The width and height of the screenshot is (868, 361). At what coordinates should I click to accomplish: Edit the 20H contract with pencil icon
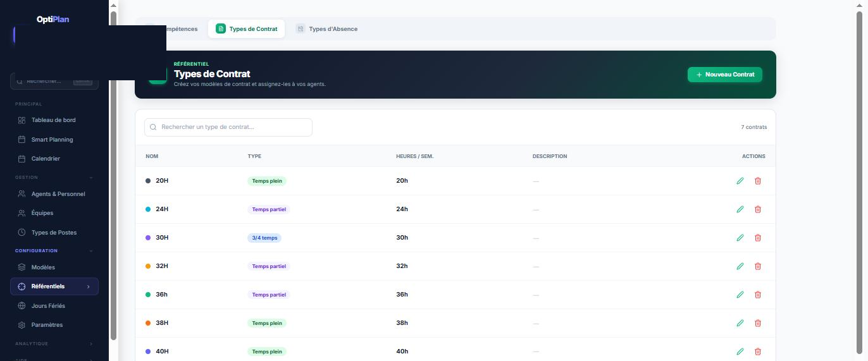740,181
